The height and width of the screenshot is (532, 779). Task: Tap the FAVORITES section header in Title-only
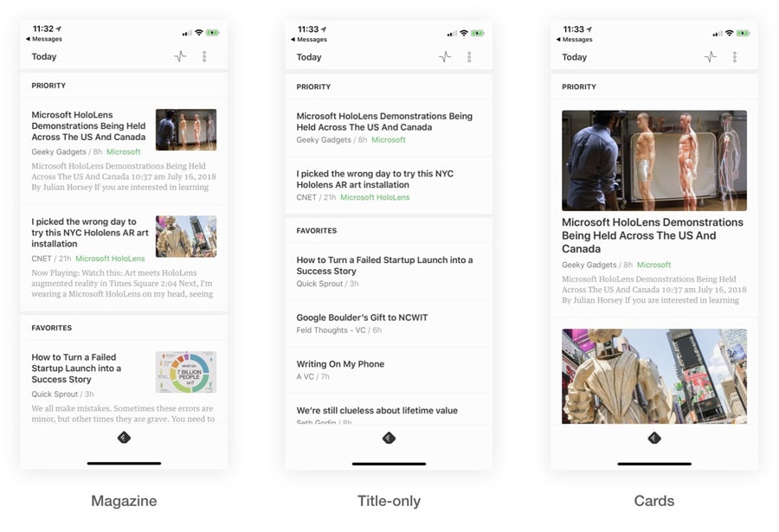(317, 230)
